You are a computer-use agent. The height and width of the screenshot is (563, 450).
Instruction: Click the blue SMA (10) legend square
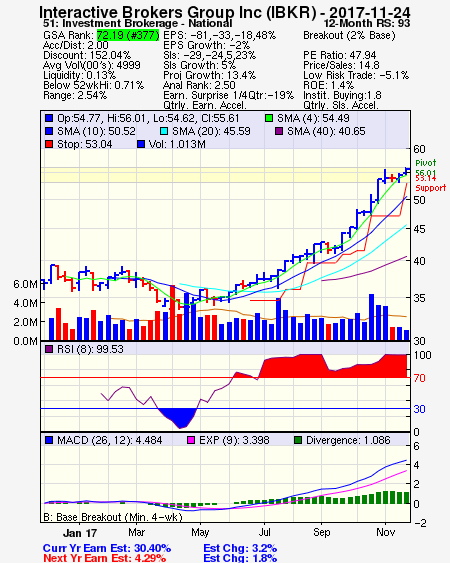[49, 131]
